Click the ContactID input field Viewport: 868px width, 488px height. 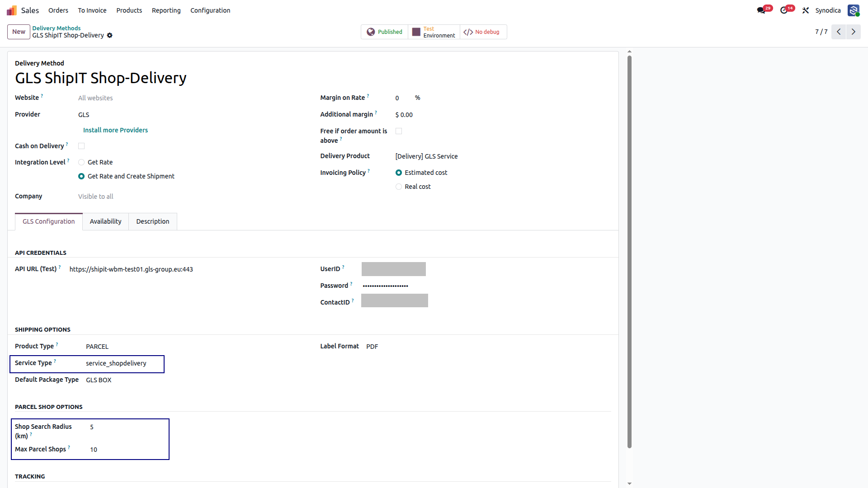click(x=395, y=300)
